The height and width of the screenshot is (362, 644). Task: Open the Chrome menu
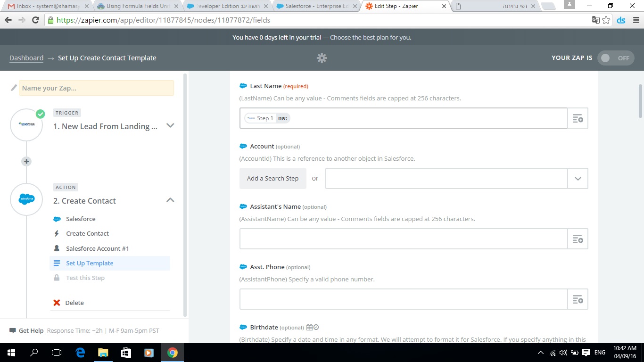tap(635, 20)
